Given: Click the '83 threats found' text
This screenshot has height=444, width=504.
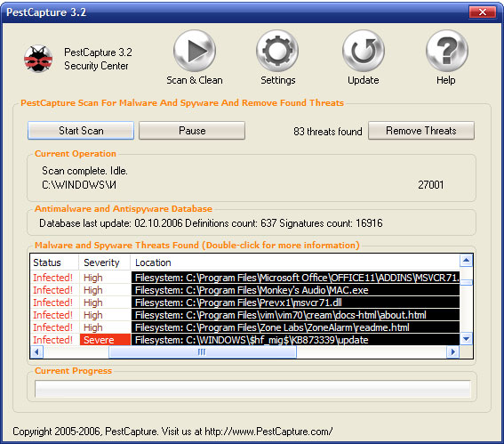Looking at the screenshot, I should point(327,132).
